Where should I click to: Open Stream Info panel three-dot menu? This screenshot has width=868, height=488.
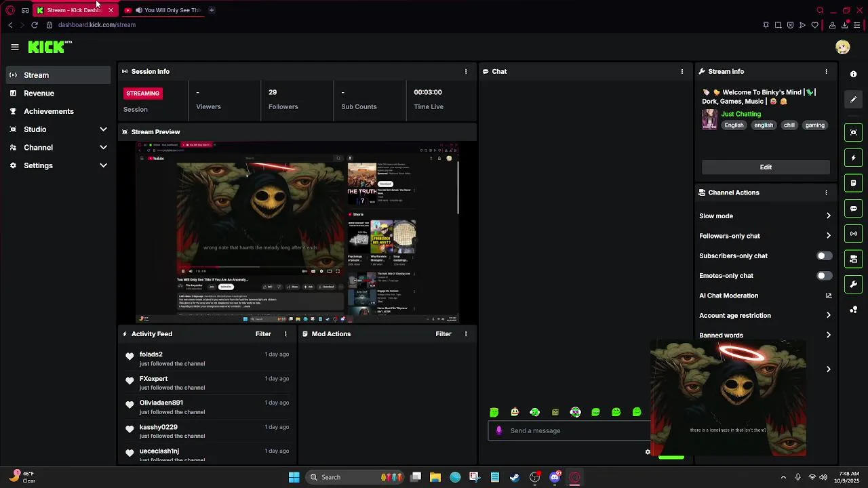pos(826,71)
